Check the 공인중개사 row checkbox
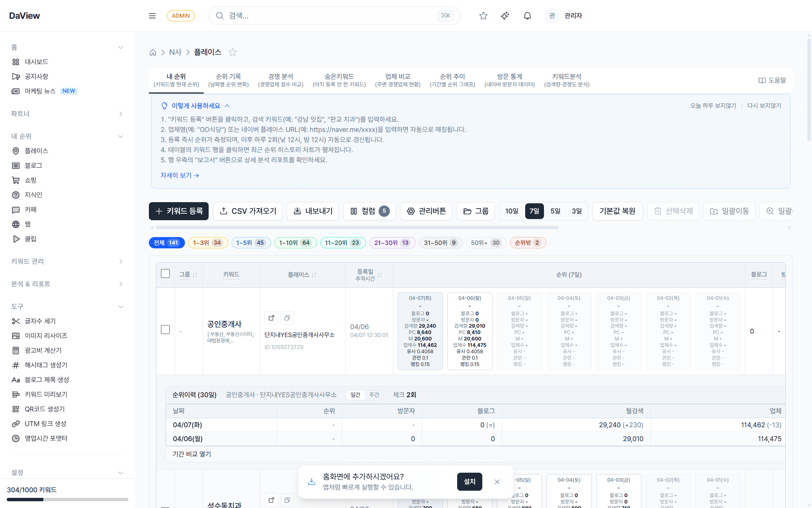This screenshot has height=508, width=812. [165, 329]
